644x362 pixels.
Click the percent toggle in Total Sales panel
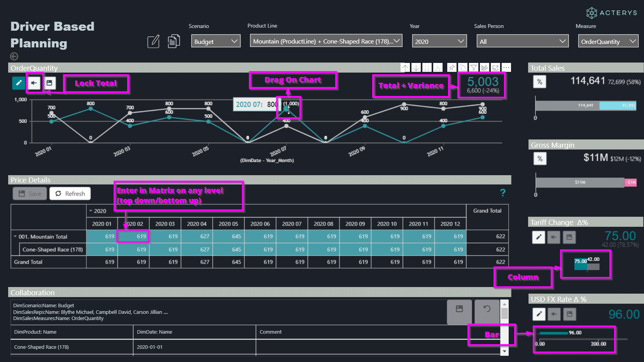[x=540, y=82]
